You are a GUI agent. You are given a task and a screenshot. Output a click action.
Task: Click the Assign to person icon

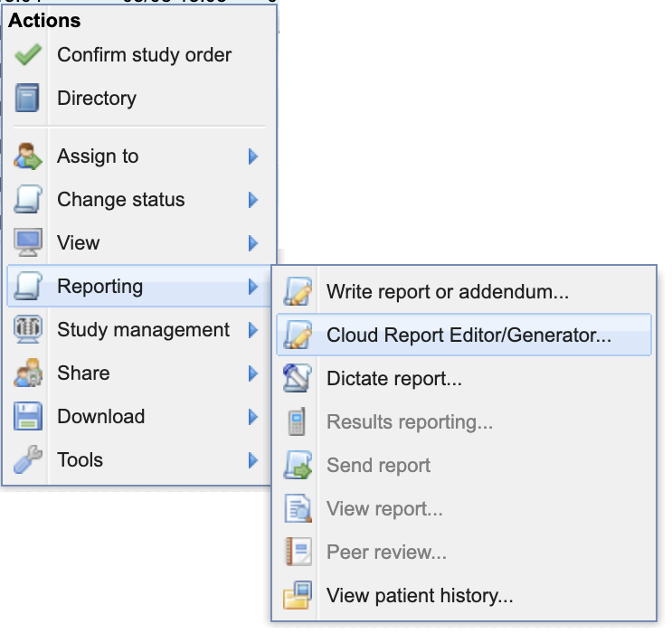[28, 156]
